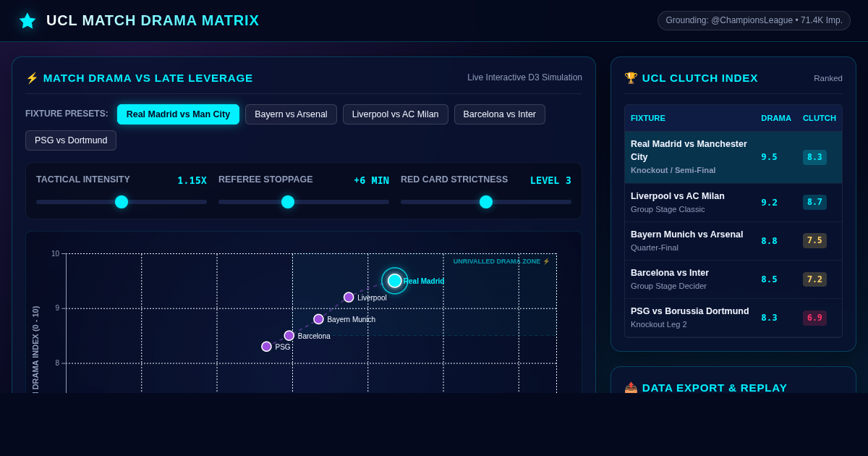Image resolution: width=868 pixels, height=456 pixels.
Task: Click the Bayern Munich data point
Action: [x=318, y=319]
